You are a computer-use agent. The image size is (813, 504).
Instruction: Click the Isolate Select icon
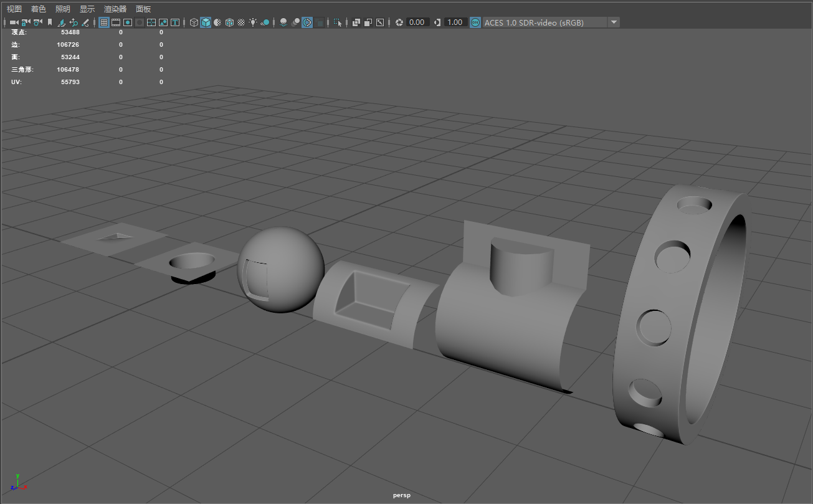[338, 22]
